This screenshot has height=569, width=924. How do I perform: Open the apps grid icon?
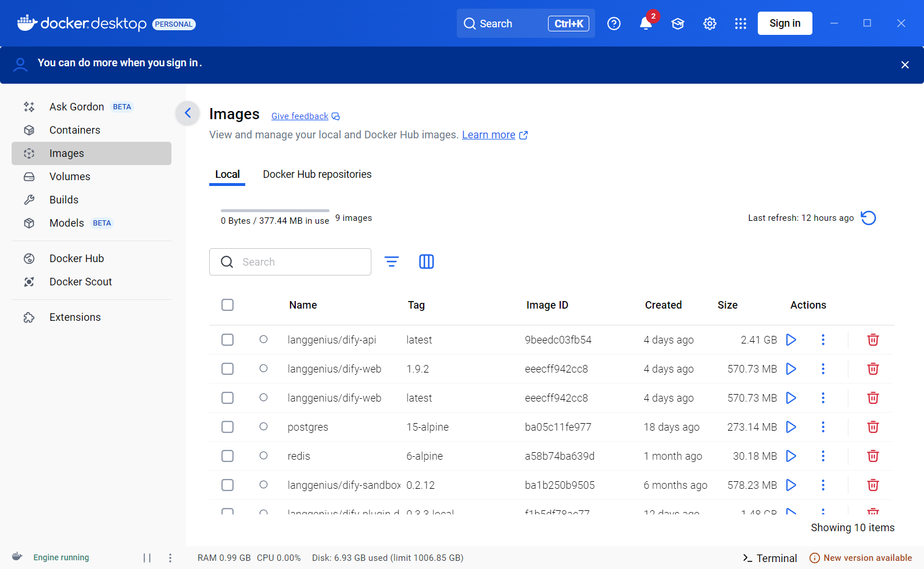(740, 23)
